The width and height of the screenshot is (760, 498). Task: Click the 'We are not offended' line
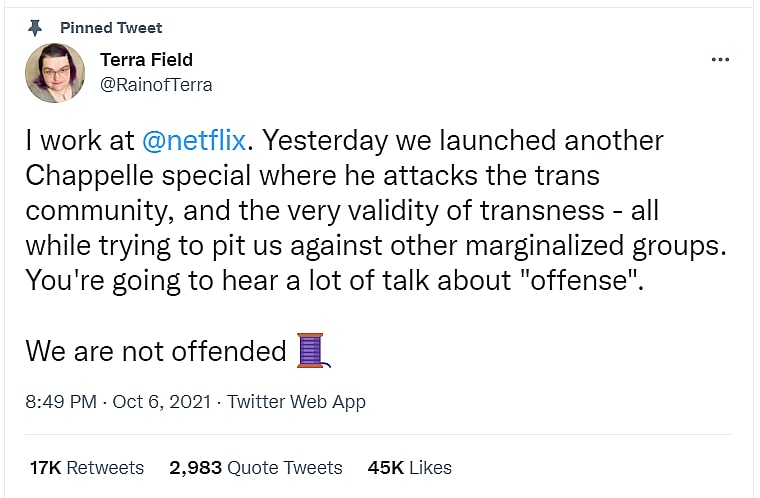155,351
